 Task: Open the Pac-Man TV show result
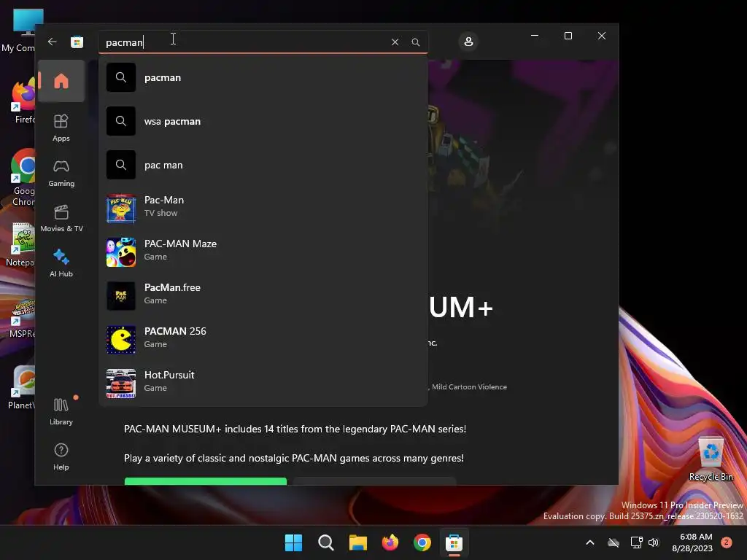[x=263, y=208]
